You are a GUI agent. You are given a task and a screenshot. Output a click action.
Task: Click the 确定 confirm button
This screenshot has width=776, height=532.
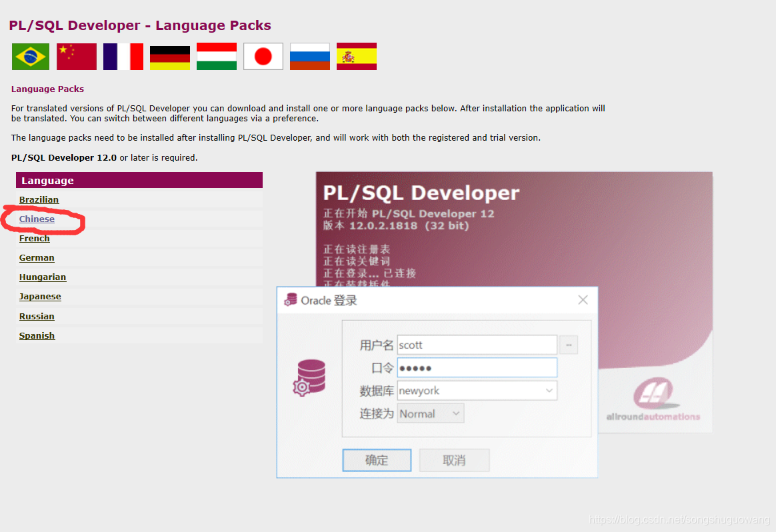pos(377,460)
